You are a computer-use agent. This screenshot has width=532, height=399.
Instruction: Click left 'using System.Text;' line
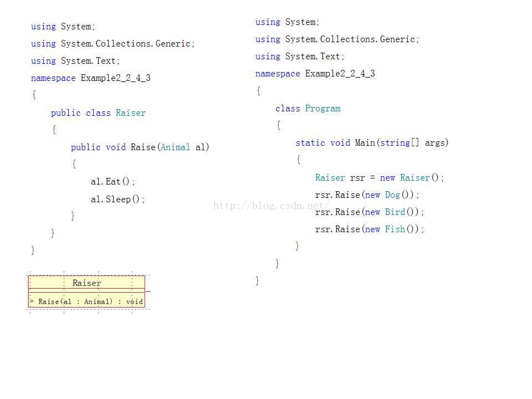pos(75,61)
